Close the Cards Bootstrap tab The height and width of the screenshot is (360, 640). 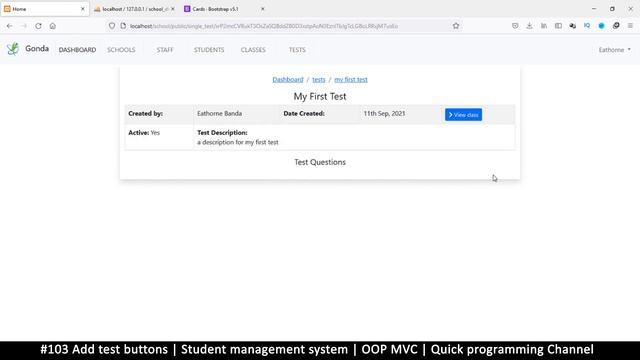(x=262, y=9)
